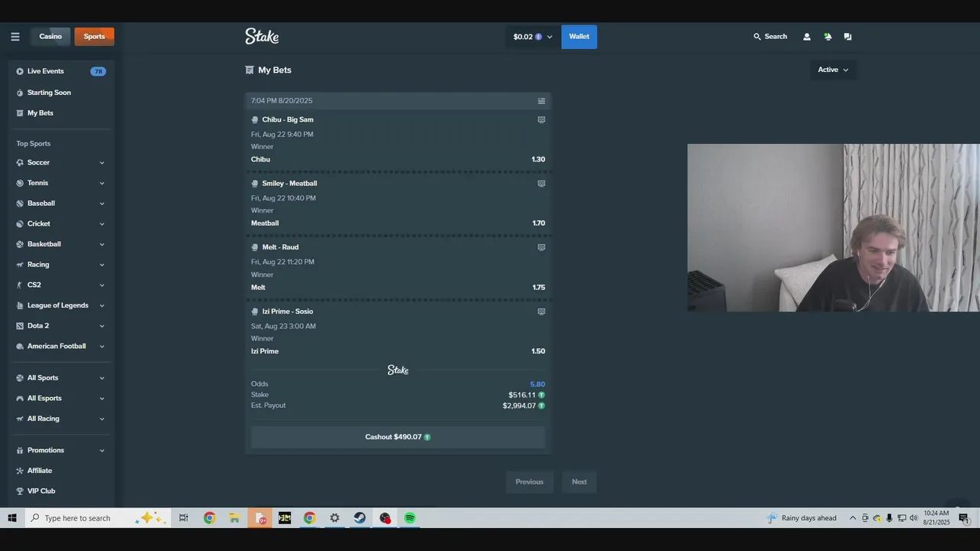
Task: Open the chat icon in header
Action: click(848, 37)
